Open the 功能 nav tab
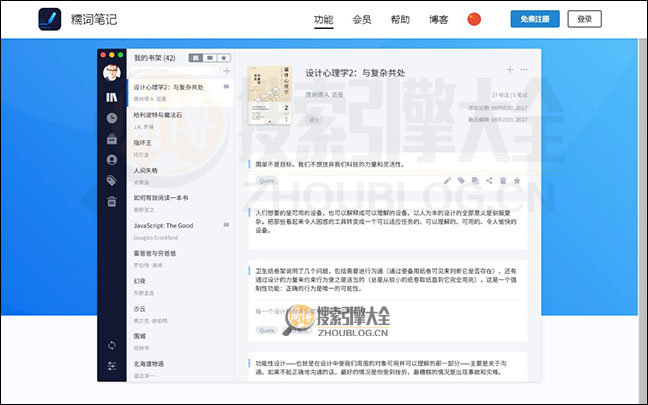This screenshot has height=405, width=648. [x=324, y=19]
